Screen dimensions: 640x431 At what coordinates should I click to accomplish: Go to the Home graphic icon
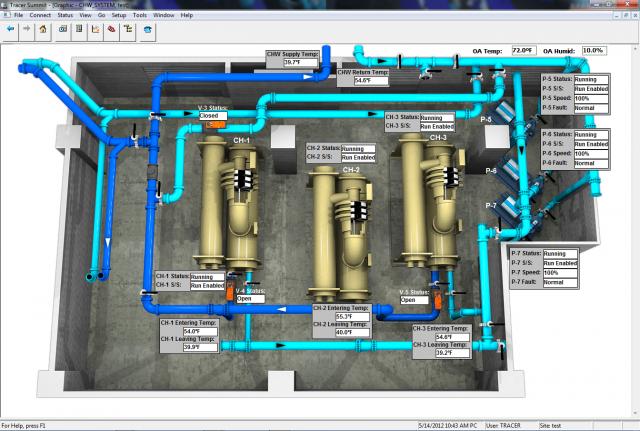coord(43,29)
